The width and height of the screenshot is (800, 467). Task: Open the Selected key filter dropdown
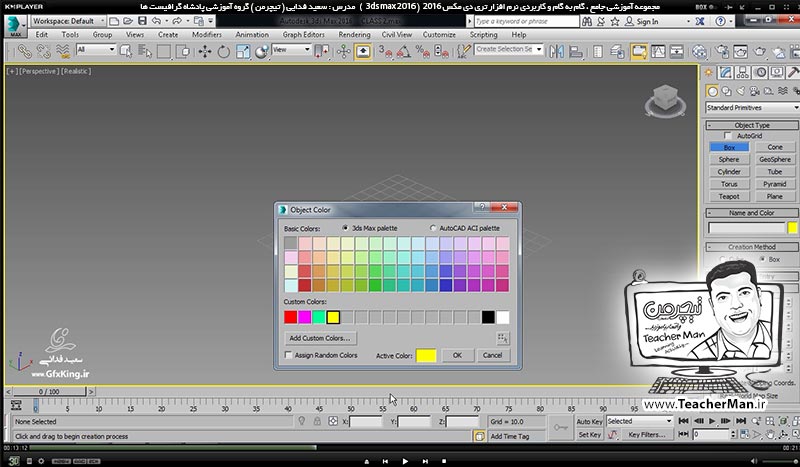[x=639, y=421]
